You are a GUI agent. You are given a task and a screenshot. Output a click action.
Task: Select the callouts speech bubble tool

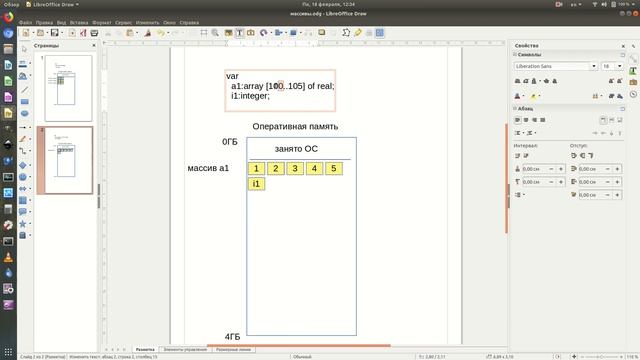coord(23,212)
